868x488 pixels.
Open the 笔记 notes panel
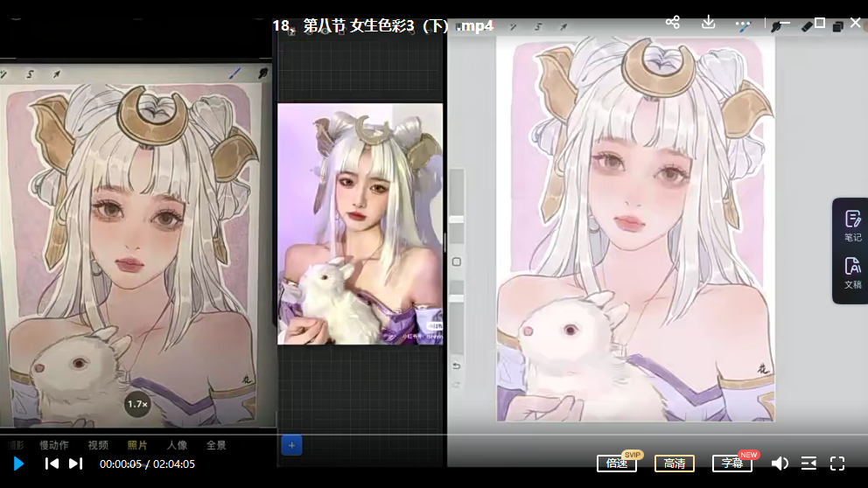point(852,226)
